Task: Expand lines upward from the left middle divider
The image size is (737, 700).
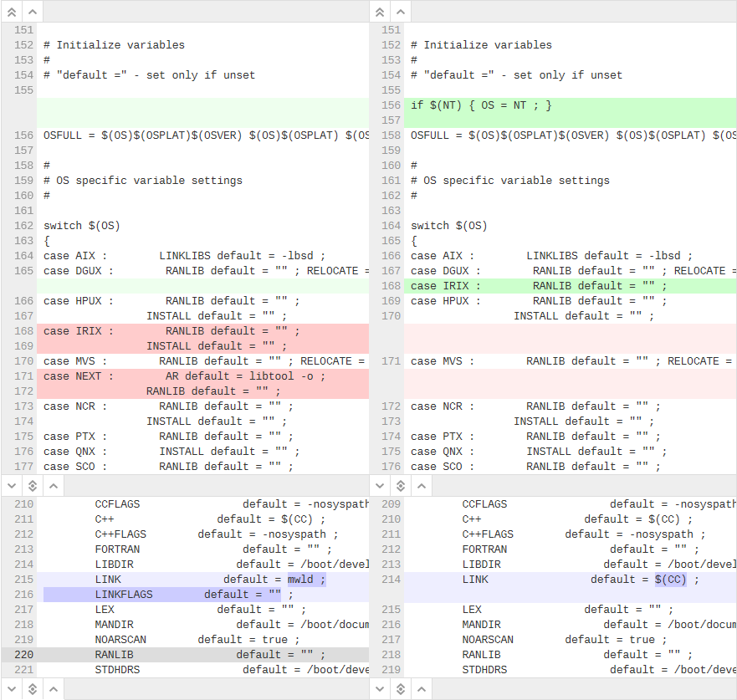Action: (53, 485)
